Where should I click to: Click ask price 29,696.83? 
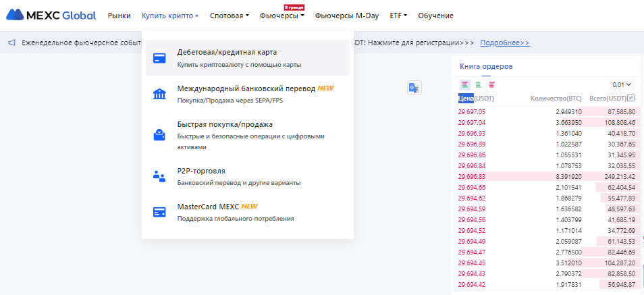click(x=471, y=176)
